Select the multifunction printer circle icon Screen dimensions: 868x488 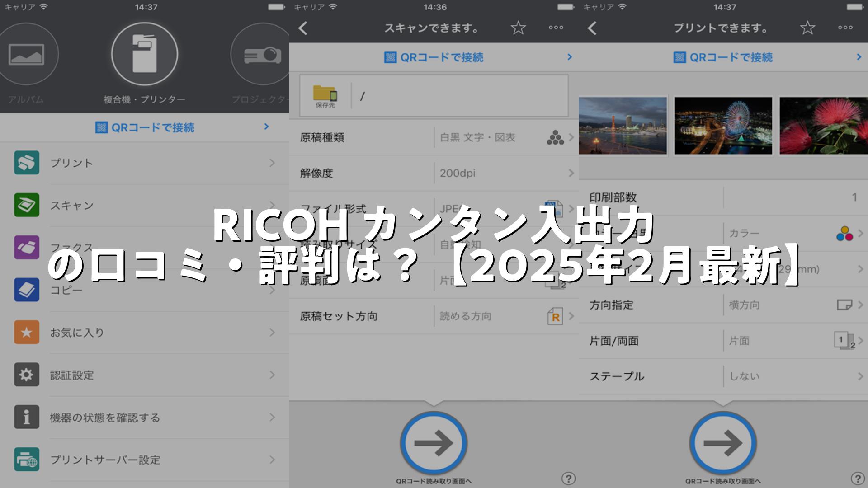[x=145, y=54]
